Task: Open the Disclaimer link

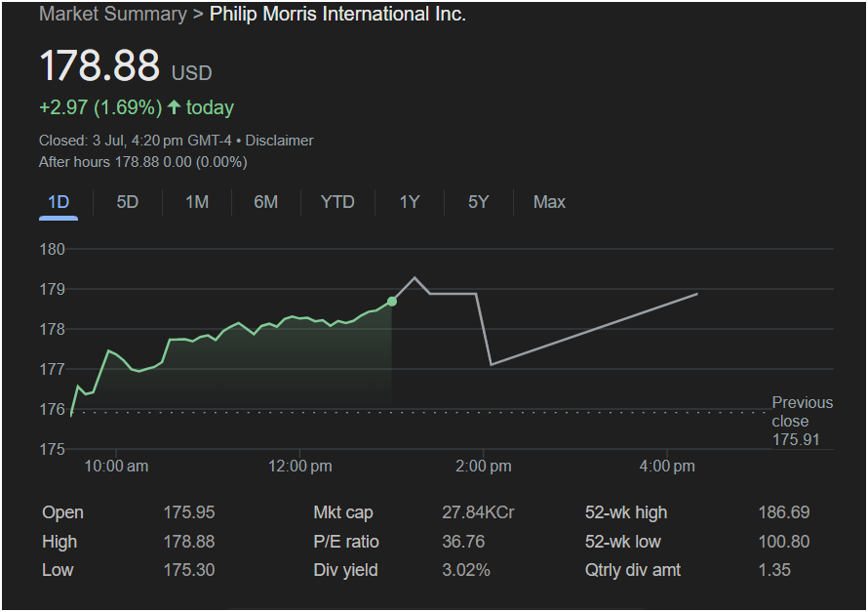Action: pos(279,141)
